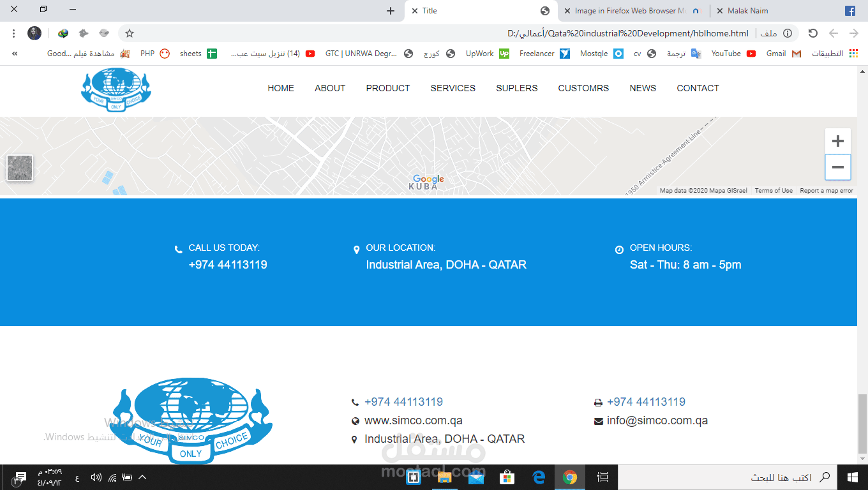Open the CONTACT nav item
This screenshot has width=868, height=490.
698,88
